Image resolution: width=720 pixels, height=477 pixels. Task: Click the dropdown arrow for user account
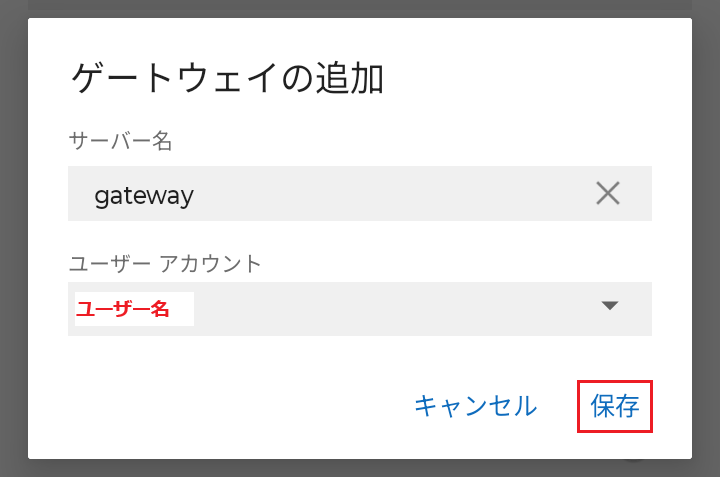(611, 306)
